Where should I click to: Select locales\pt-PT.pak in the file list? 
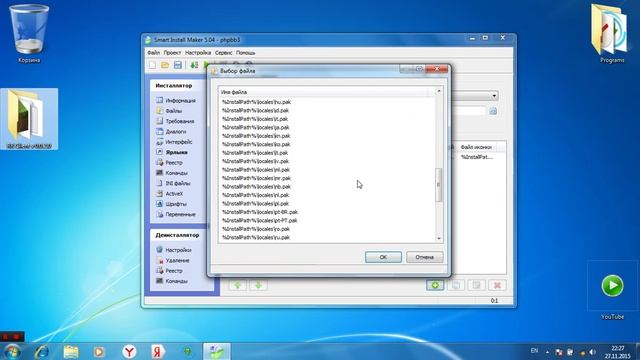(x=260, y=220)
